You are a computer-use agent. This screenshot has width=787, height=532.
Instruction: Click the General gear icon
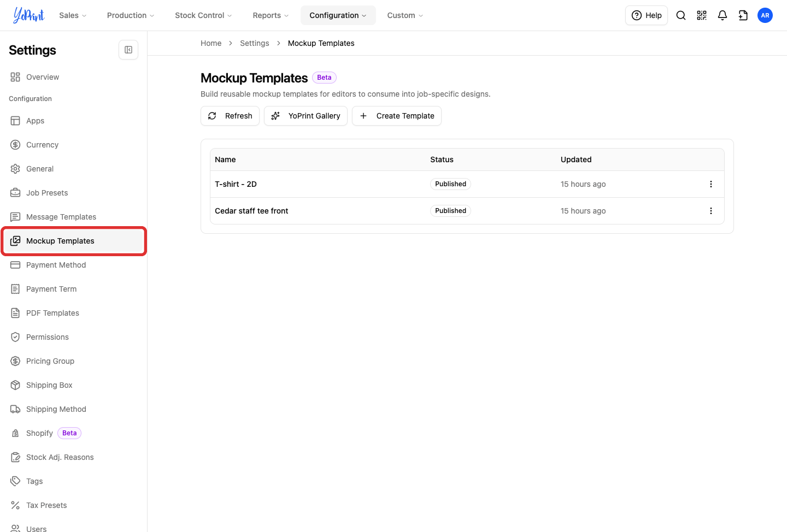(x=15, y=169)
